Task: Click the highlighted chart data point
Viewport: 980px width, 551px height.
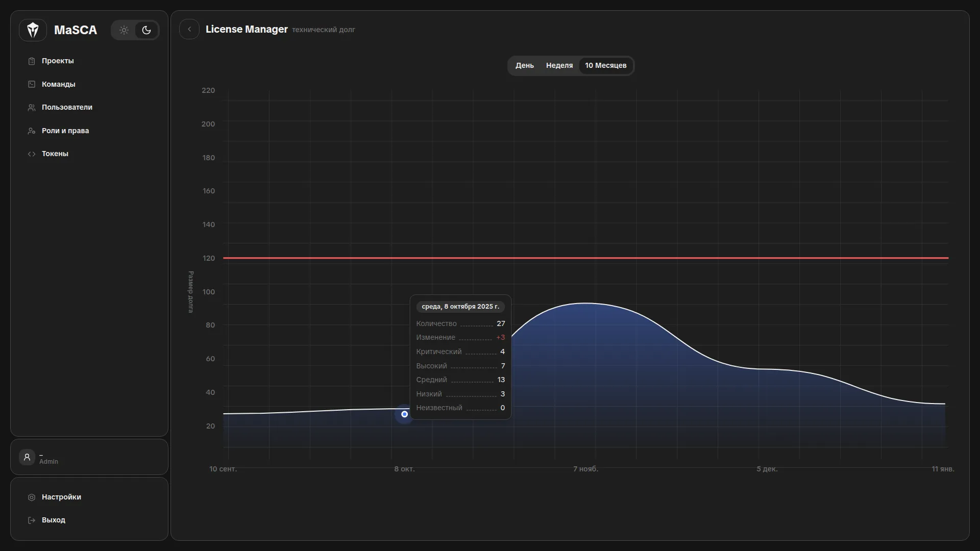Action: [404, 414]
